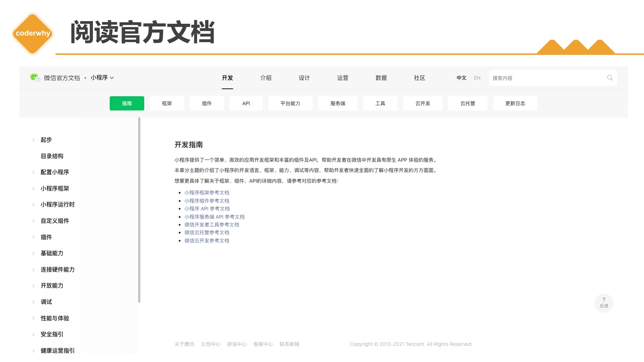Viewport: 644px width, 362px height.
Task: Select the 平台能力 sub-tab
Action: pyautogui.click(x=290, y=103)
